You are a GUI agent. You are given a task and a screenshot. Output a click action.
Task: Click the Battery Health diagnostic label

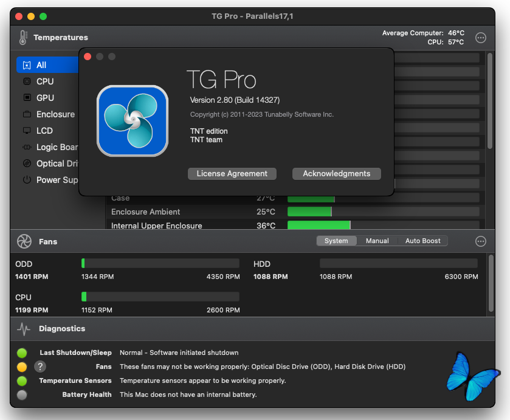click(87, 394)
